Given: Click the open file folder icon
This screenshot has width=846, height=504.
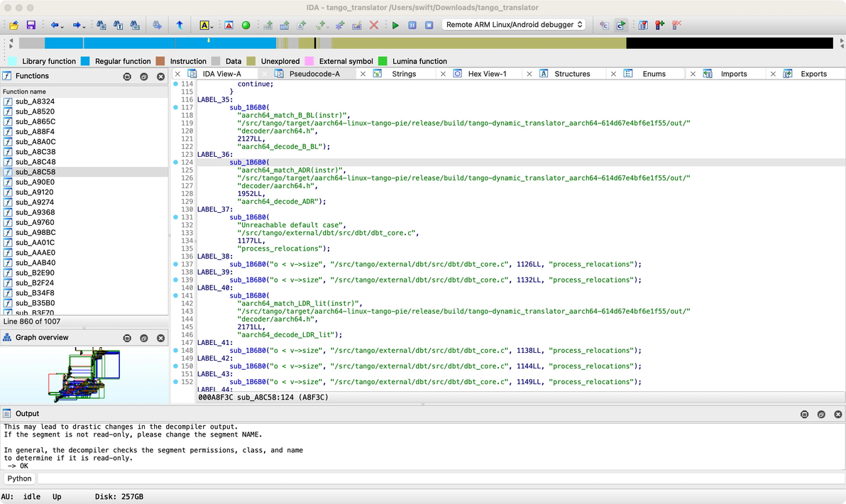Looking at the screenshot, I should click(13, 25).
